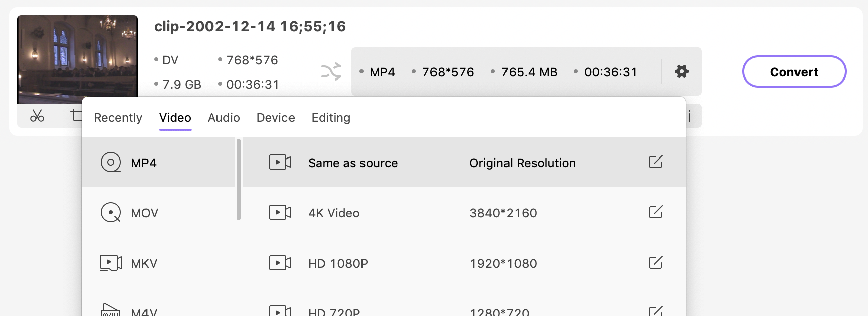Viewport: 868px width, 316px height.
Task: Select the MKV format
Action: (x=143, y=263)
